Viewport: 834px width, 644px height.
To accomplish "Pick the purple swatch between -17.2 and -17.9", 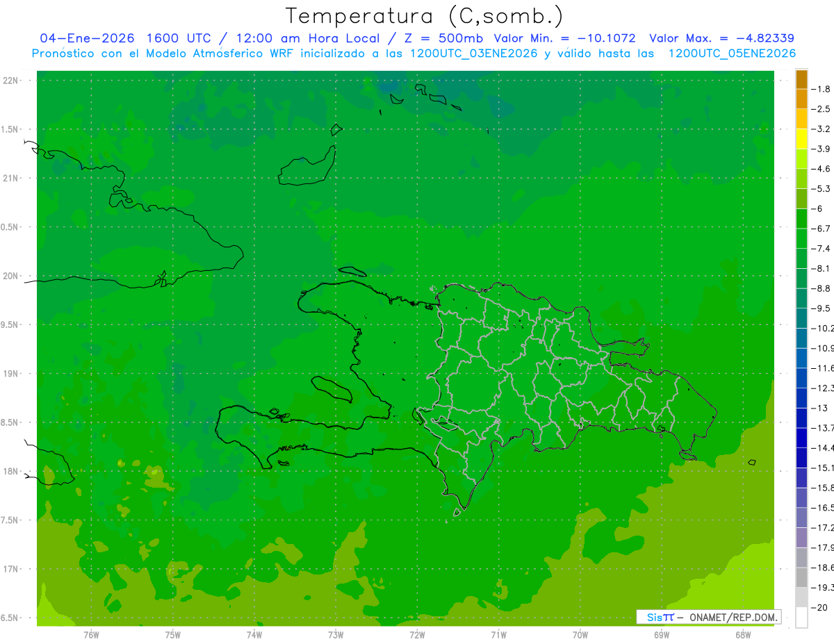I will (x=801, y=537).
